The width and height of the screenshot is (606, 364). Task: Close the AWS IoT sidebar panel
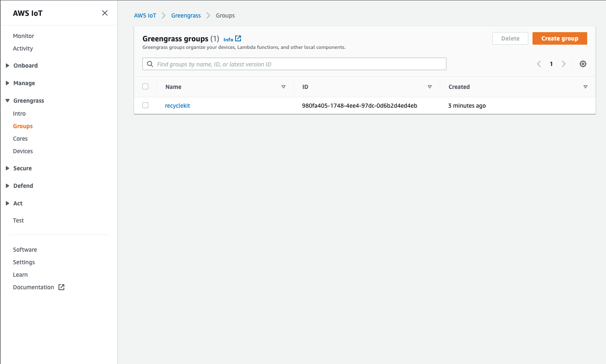pyautogui.click(x=105, y=13)
